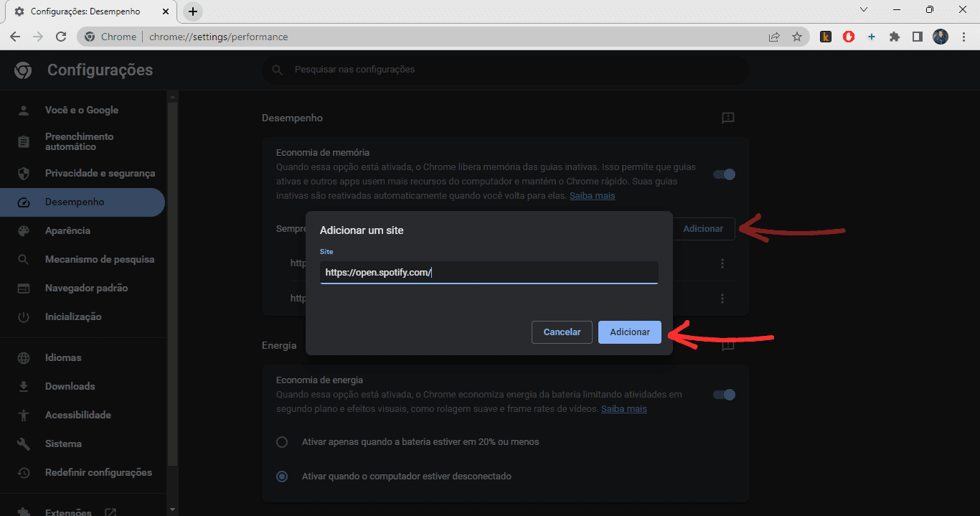Click the Energia section heading
This screenshot has width=980, height=516.
(279, 345)
